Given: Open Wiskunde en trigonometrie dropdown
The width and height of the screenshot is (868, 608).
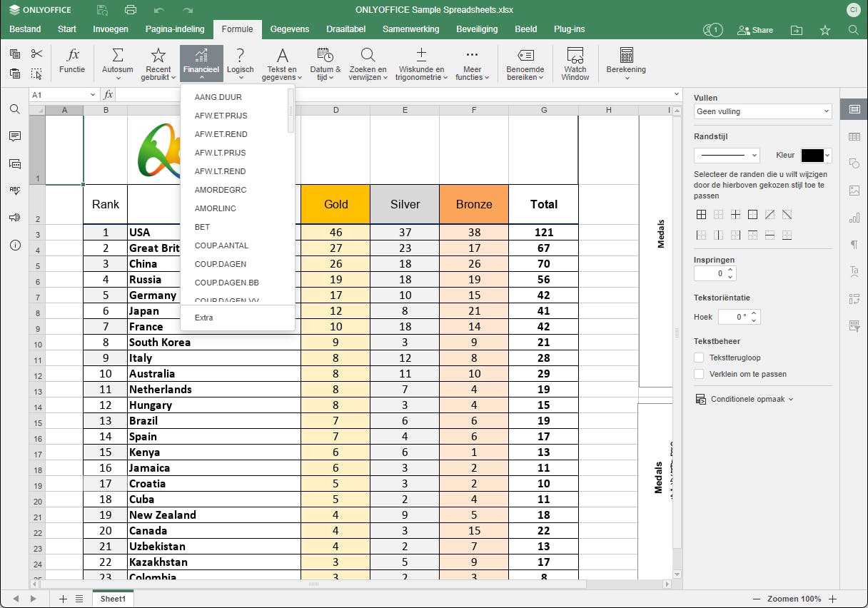Looking at the screenshot, I should 421,64.
